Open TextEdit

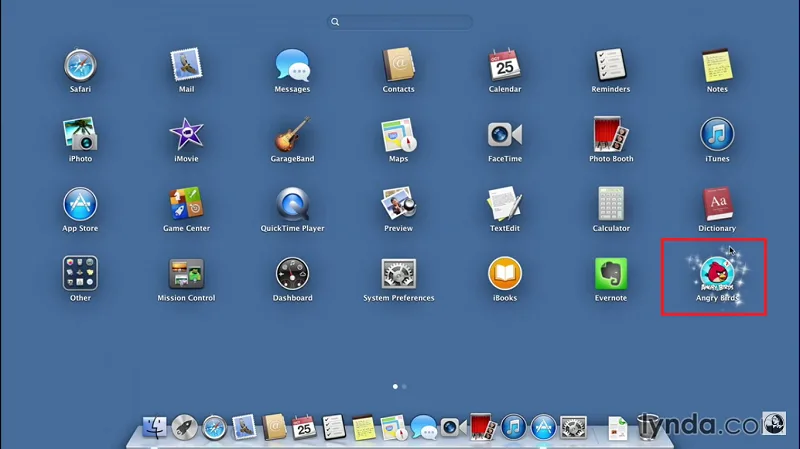505,204
